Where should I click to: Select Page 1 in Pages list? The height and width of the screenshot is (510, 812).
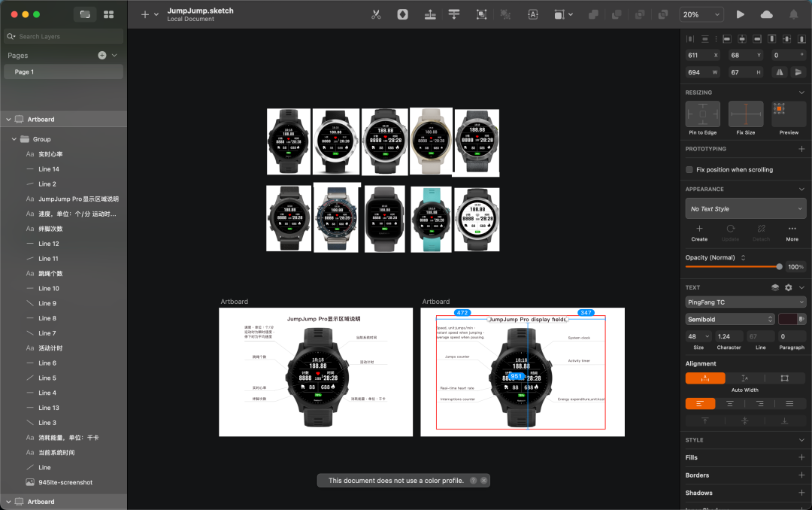[63, 72]
